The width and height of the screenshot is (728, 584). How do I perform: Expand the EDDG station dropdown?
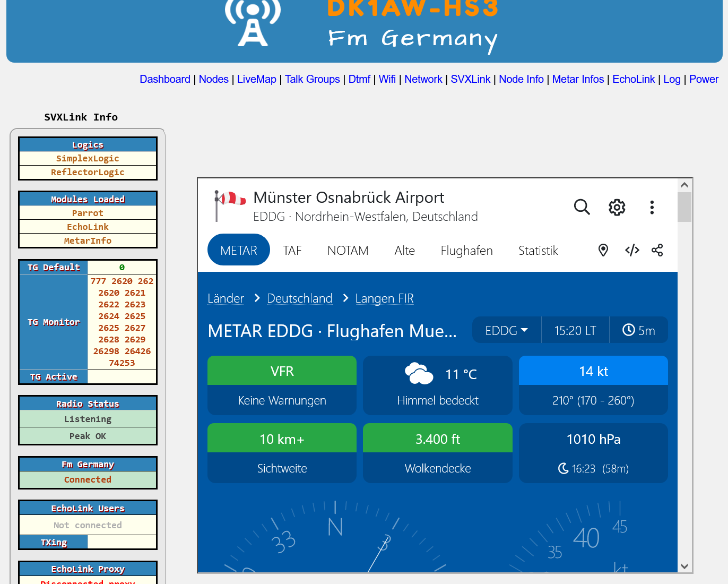pyautogui.click(x=506, y=330)
